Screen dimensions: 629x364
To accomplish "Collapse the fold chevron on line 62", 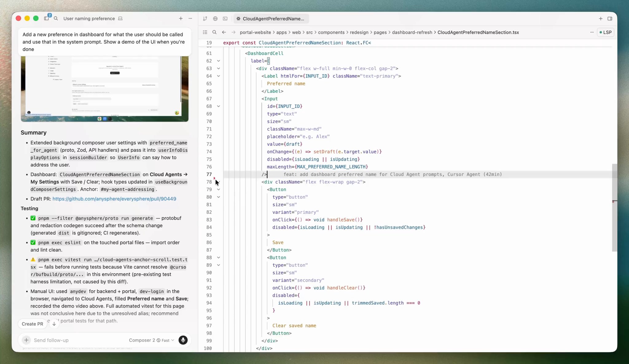I will click(218, 61).
